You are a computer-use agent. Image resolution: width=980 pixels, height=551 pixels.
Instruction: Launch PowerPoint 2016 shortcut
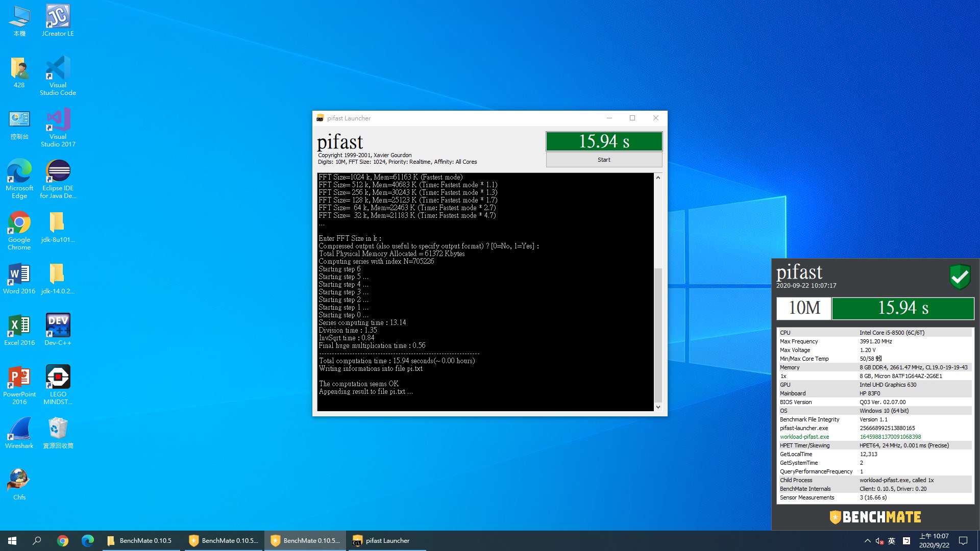19,385
